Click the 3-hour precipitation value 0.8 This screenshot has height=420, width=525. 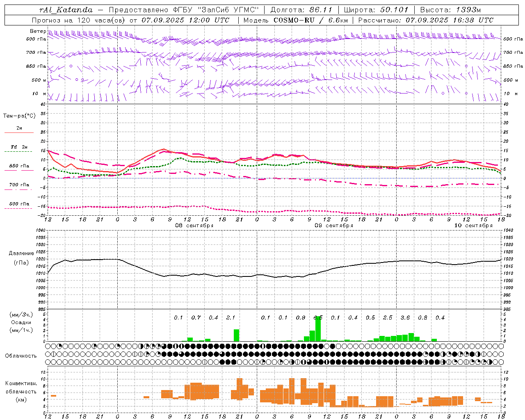(422, 318)
